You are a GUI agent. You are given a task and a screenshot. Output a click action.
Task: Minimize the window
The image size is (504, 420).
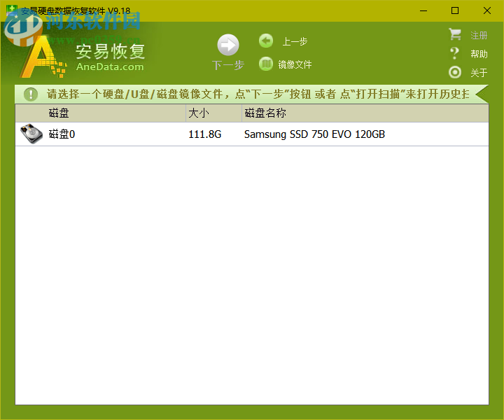click(423, 10)
